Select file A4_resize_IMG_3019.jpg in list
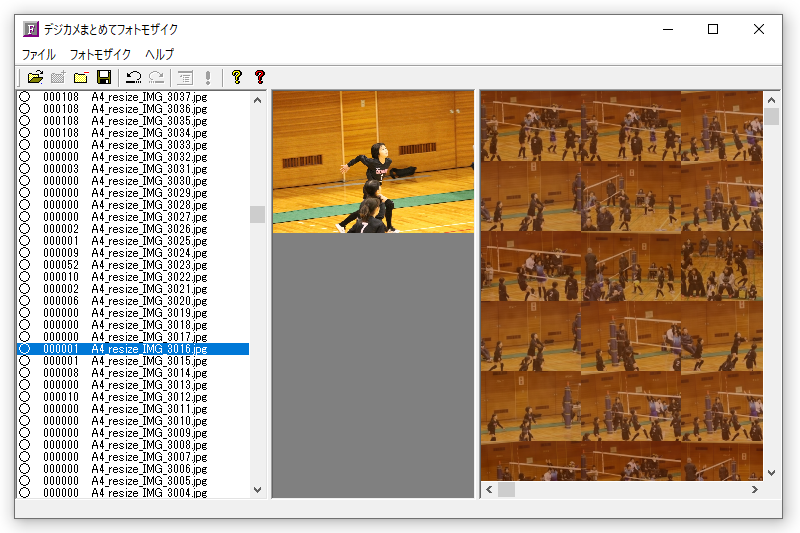Viewport: 800px width, 533px height. click(149, 313)
